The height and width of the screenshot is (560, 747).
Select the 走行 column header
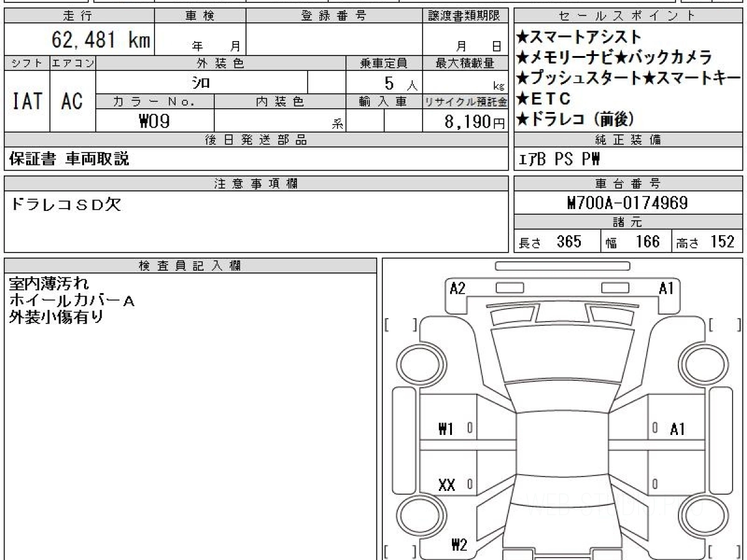tap(78, 16)
